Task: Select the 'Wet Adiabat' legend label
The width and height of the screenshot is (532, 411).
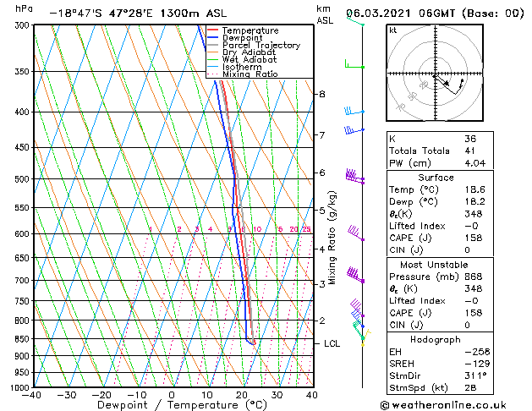Action: (250, 59)
